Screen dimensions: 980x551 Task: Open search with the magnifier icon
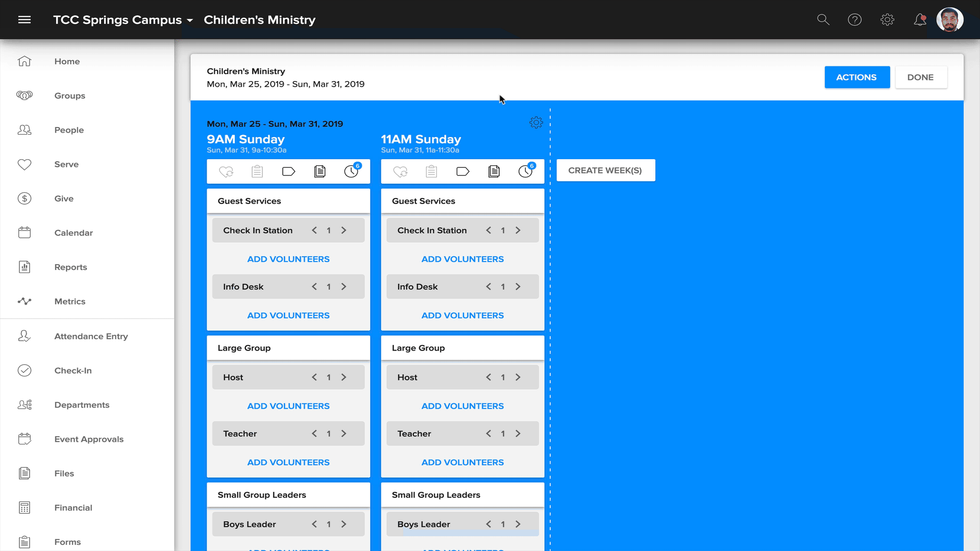[x=823, y=20]
